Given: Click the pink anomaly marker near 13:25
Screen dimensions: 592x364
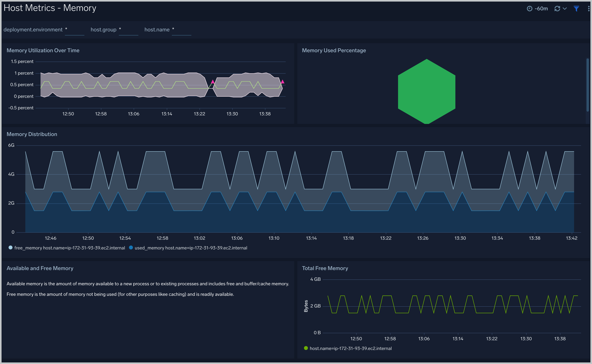Looking at the screenshot, I should 213,82.
